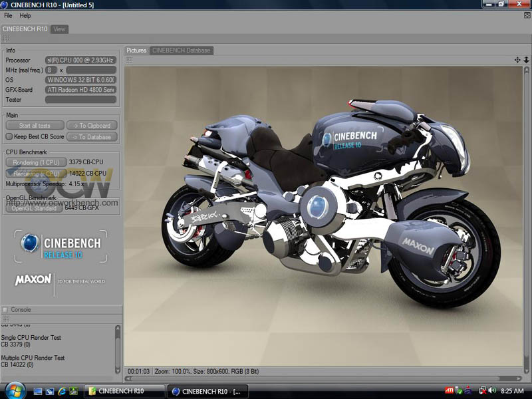Switch to the View tab
532x399 pixels.
(x=59, y=29)
